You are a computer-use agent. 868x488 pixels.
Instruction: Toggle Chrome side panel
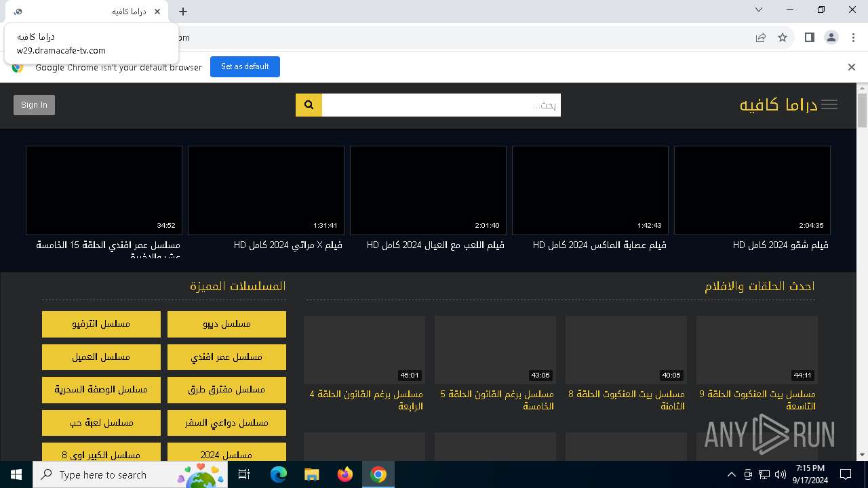pyautogui.click(x=809, y=38)
